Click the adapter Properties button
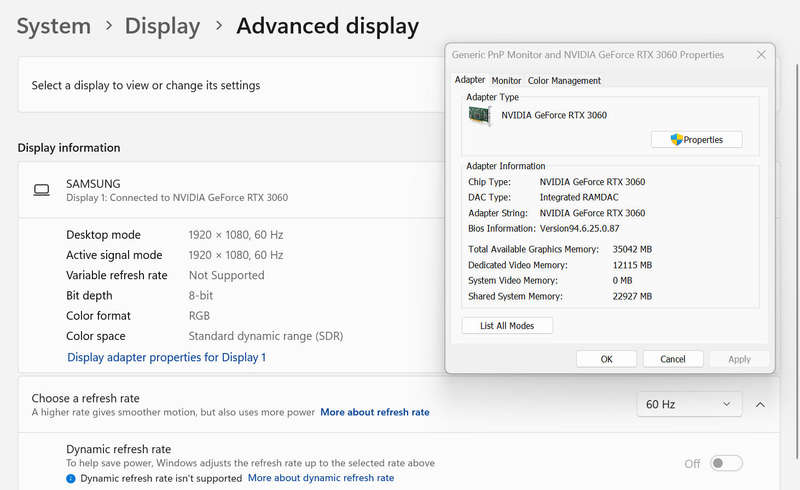Viewport: 800px width, 490px height. (x=696, y=139)
